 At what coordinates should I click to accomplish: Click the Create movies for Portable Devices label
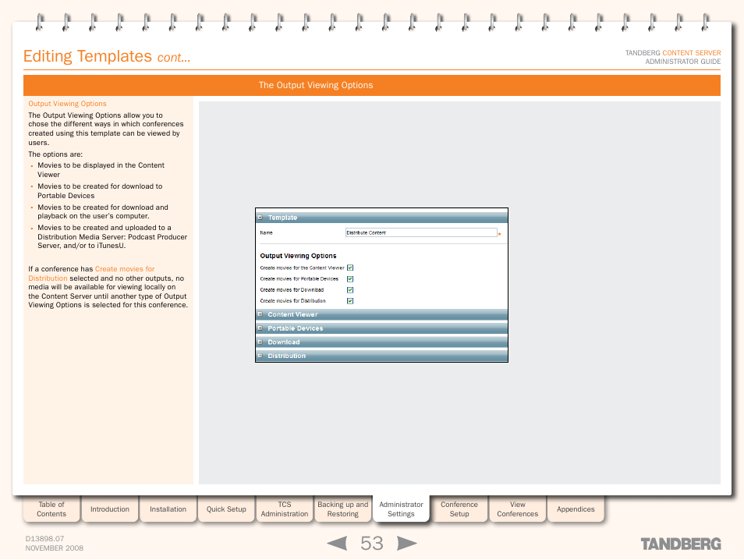[x=299, y=278]
